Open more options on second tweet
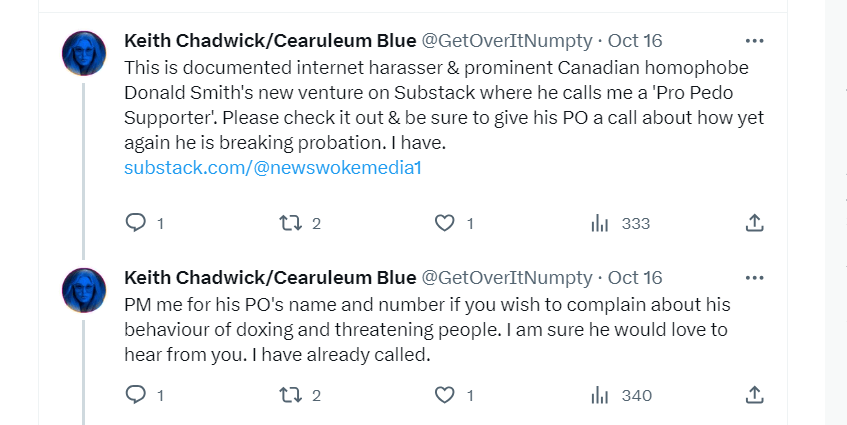This screenshot has width=847, height=425. point(754,278)
